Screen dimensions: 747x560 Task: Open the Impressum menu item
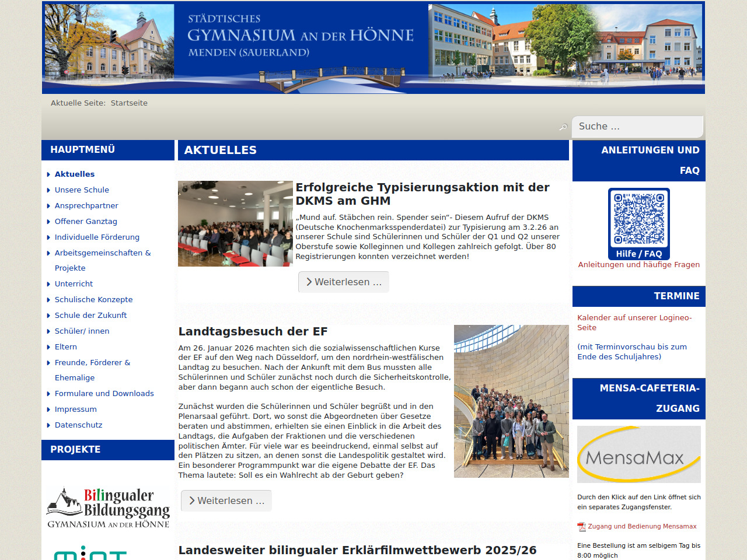click(x=75, y=409)
